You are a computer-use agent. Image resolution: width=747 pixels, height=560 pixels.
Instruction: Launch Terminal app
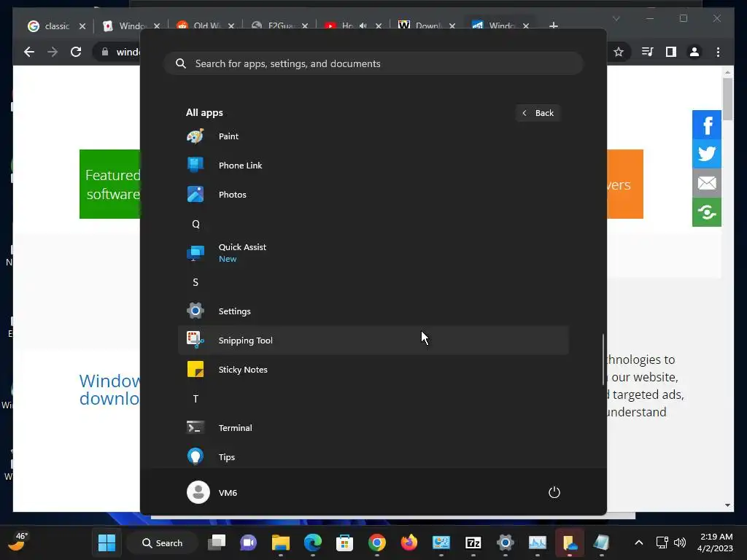pyautogui.click(x=373, y=427)
